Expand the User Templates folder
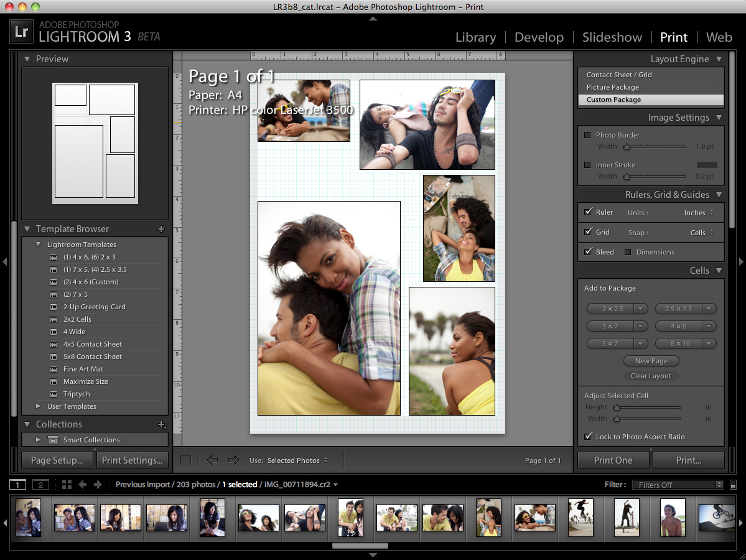 click(39, 406)
